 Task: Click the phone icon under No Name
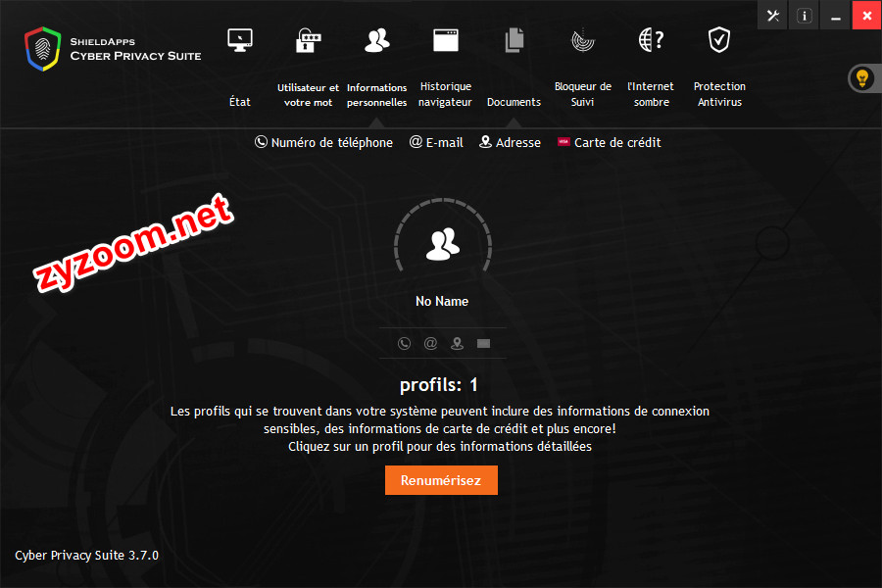(x=404, y=343)
